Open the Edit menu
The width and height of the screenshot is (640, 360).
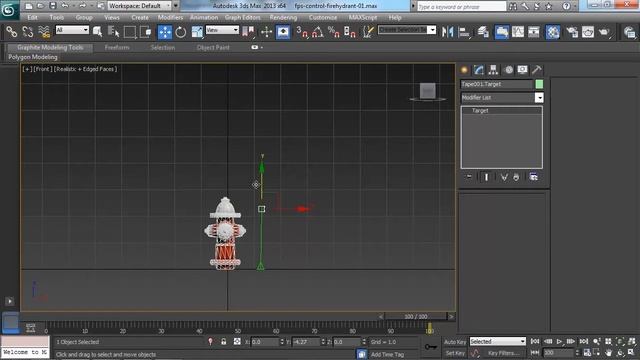pyautogui.click(x=32, y=18)
